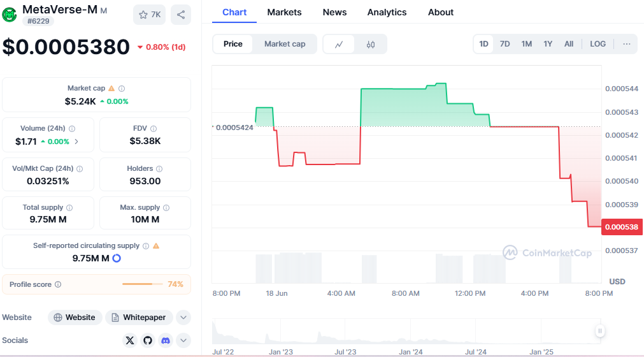The height and width of the screenshot is (357, 644).
Task: Click the $5.38K FDV value
Action: point(145,142)
